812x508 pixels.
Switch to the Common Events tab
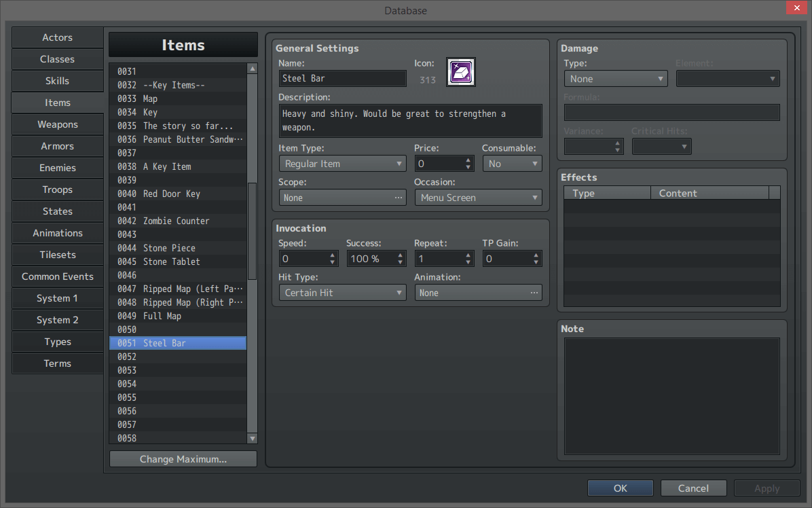pyautogui.click(x=58, y=276)
